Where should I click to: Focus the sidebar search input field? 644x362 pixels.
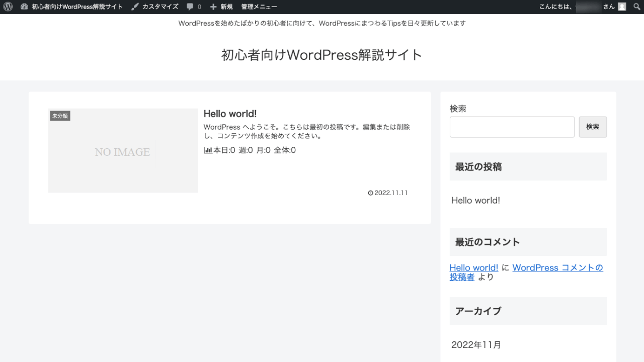click(512, 127)
